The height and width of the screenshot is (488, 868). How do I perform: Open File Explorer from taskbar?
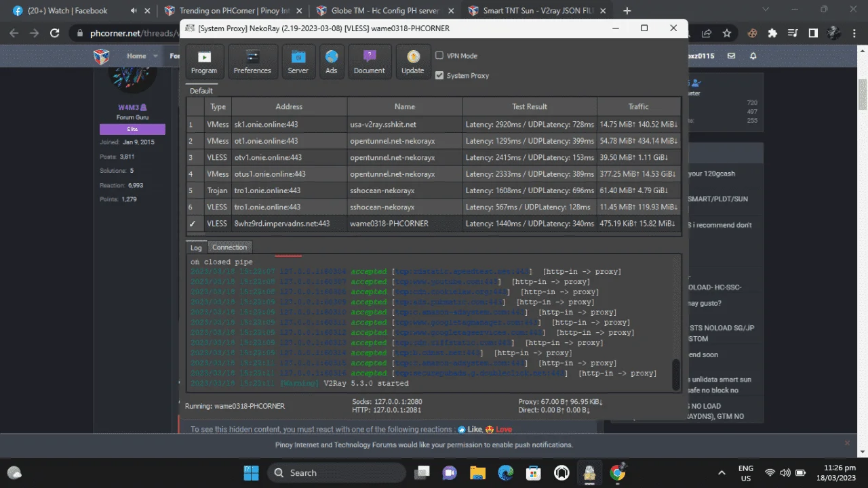tap(478, 472)
